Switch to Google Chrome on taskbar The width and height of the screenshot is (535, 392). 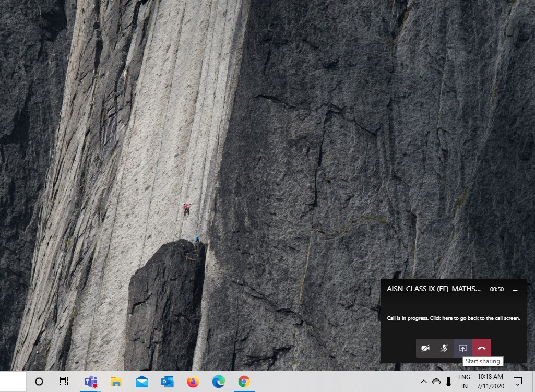click(x=244, y=382)
